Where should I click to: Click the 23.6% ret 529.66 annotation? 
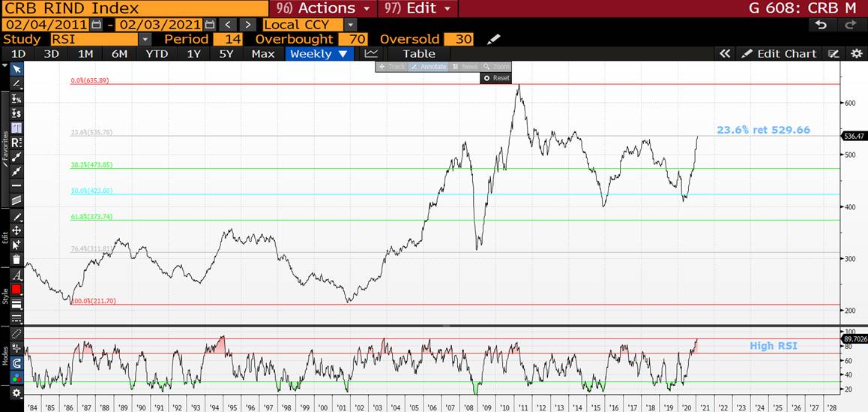763,131
